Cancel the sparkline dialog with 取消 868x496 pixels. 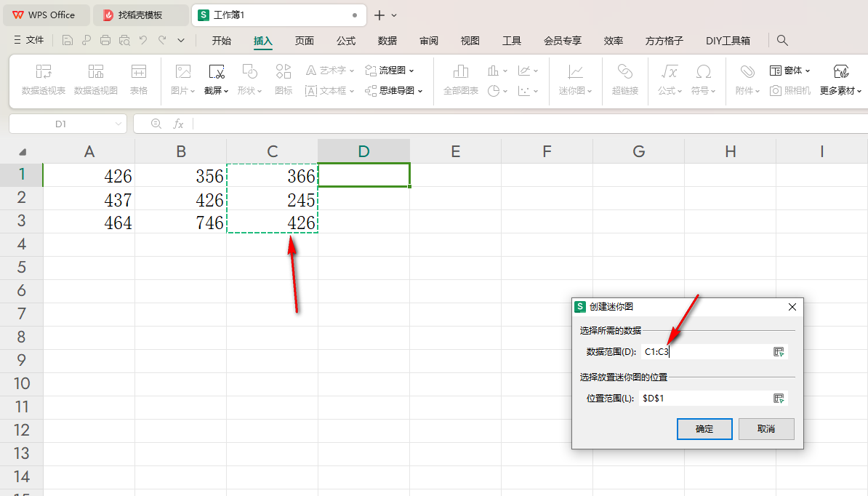pos(766,429)
